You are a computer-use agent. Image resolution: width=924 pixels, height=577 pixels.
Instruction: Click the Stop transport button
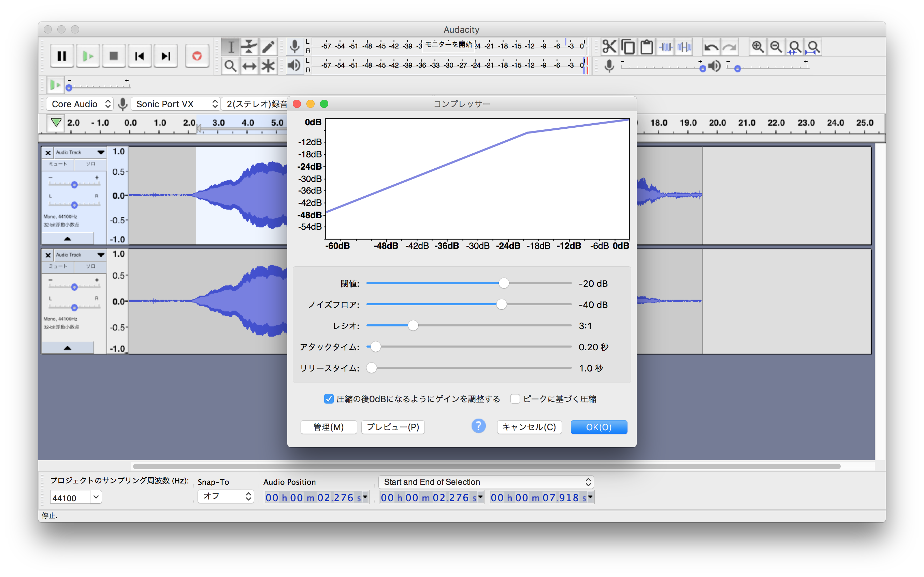114,56
